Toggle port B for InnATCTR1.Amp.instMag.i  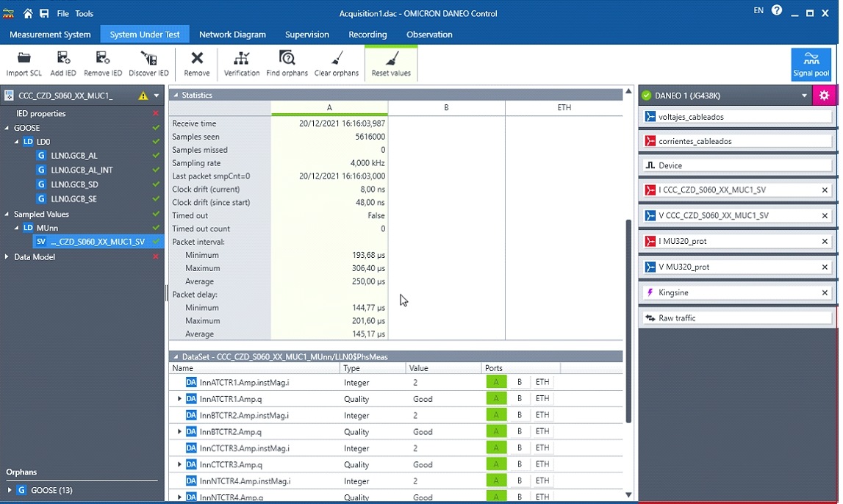(x=520, y=382)
